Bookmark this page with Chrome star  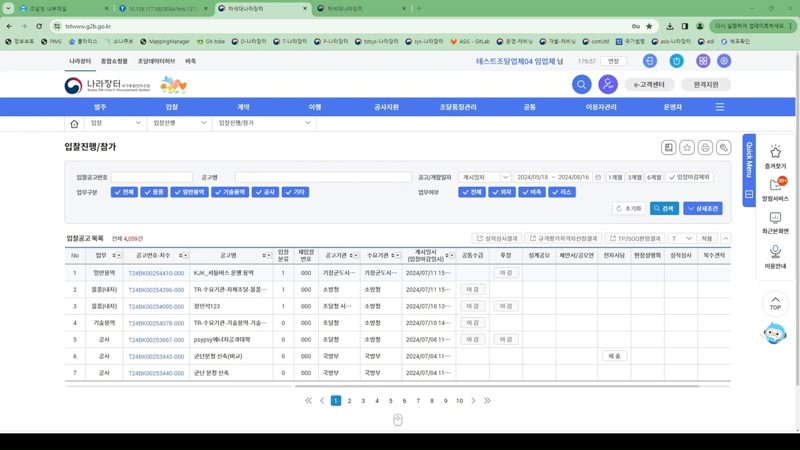(649, 26)
